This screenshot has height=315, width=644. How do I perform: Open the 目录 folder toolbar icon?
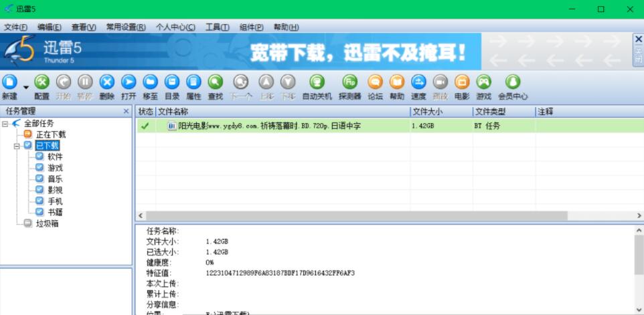click(x=172, y=82)
